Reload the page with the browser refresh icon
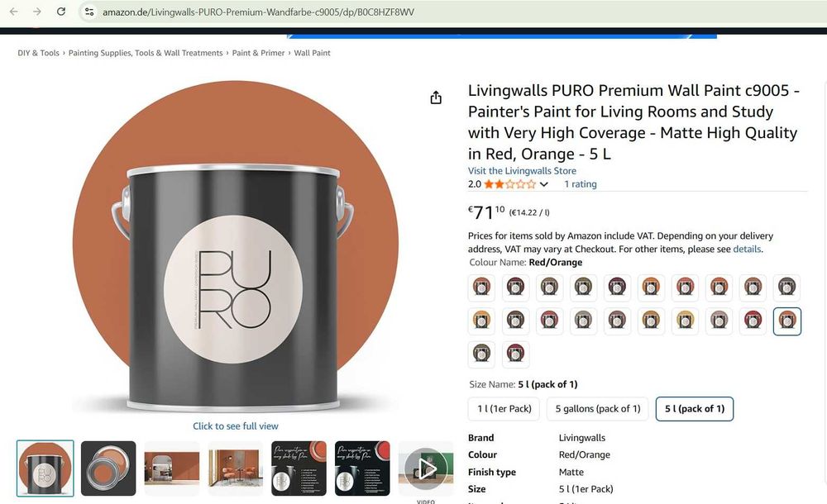 pos(61,11)
